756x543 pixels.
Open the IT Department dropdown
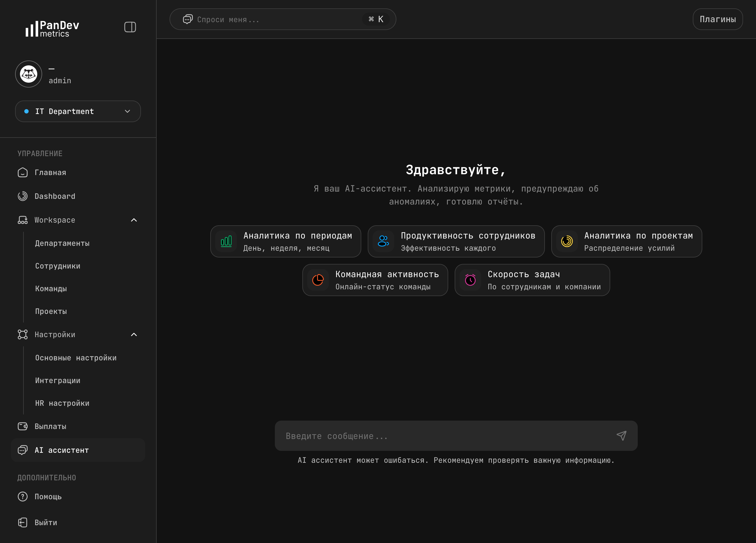(78, 111)
